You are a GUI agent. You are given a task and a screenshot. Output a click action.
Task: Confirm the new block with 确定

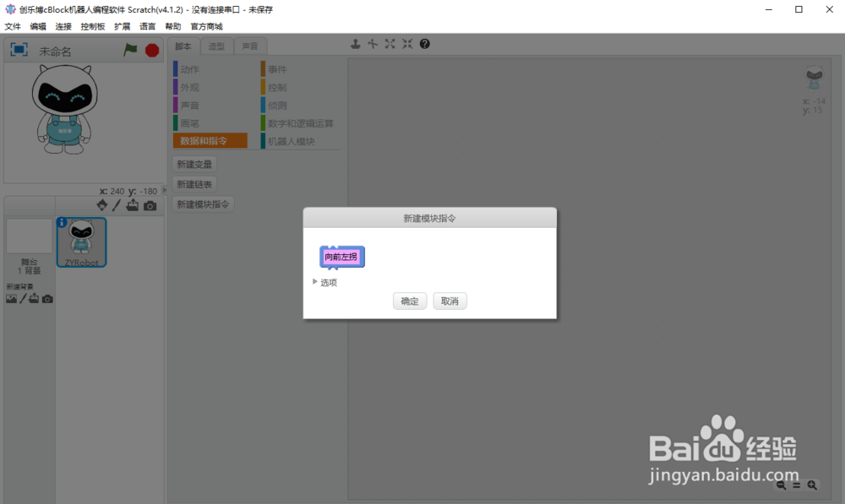point(409,301)
